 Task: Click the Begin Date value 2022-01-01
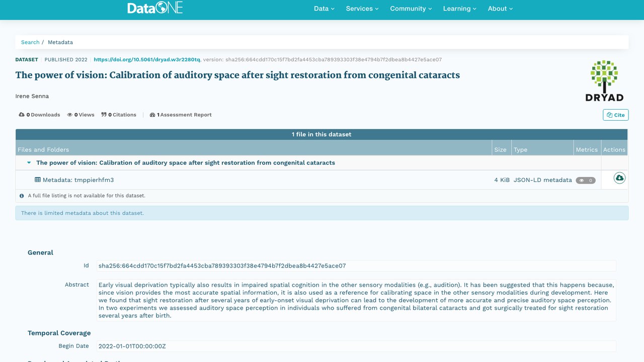(x=356, y=346)
